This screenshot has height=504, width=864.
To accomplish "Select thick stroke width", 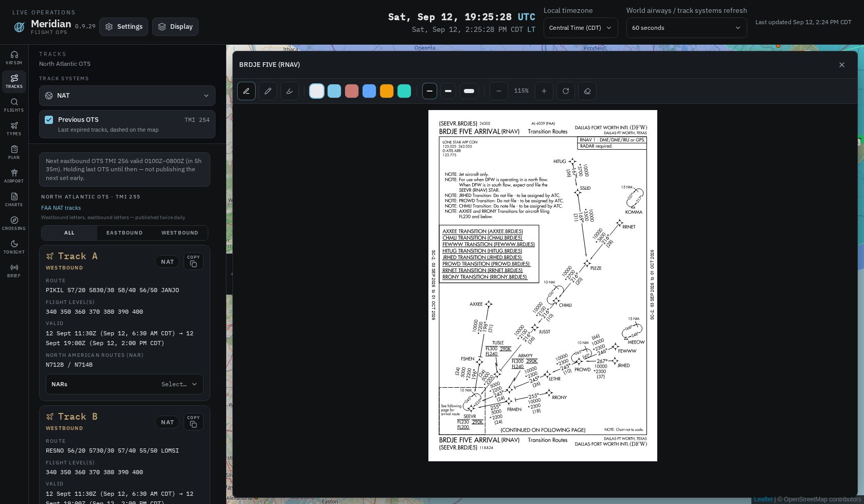I will tap(469, 91).
